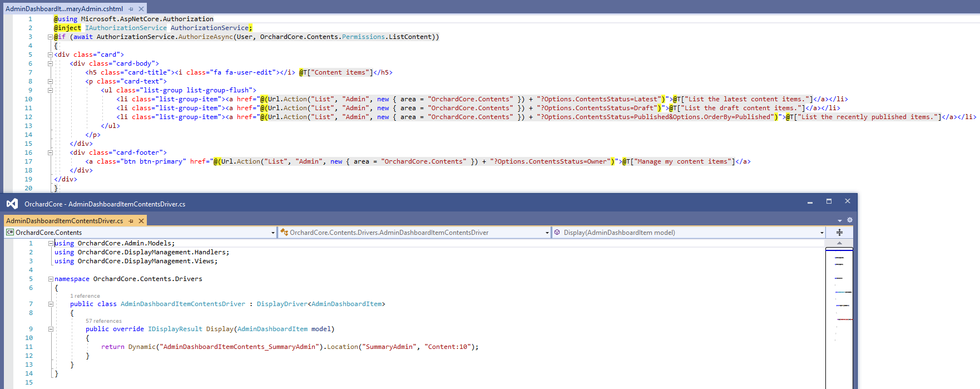The height and width of the screenshot is (389, 980).
Task: Click "List the recently published items." text
Action: pyautogui.click(x=867, y=117)
